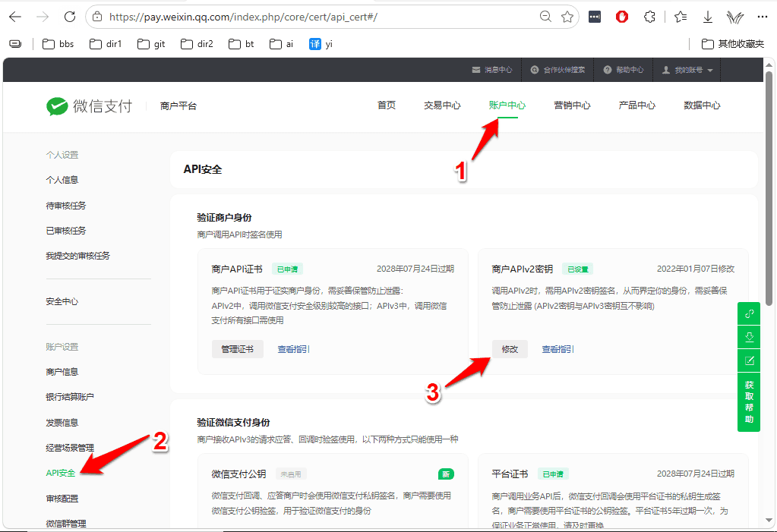
Task: Open the red shield blocker extension
Action: click(622, 17)
